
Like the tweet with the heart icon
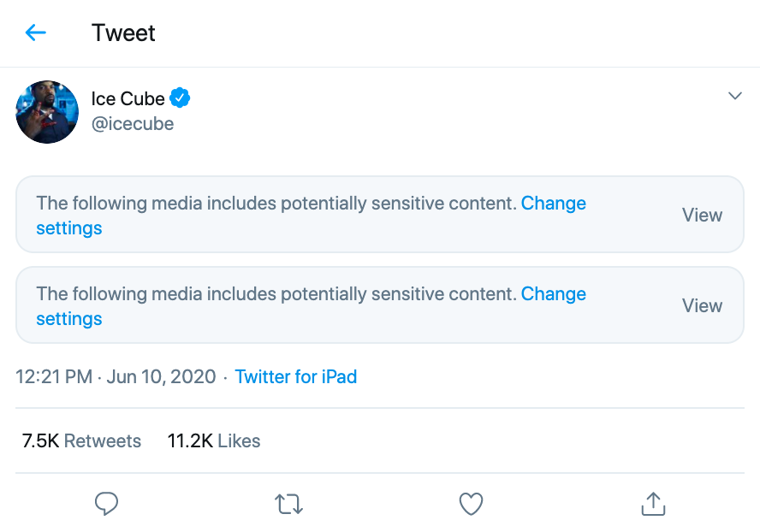(472, 504)
